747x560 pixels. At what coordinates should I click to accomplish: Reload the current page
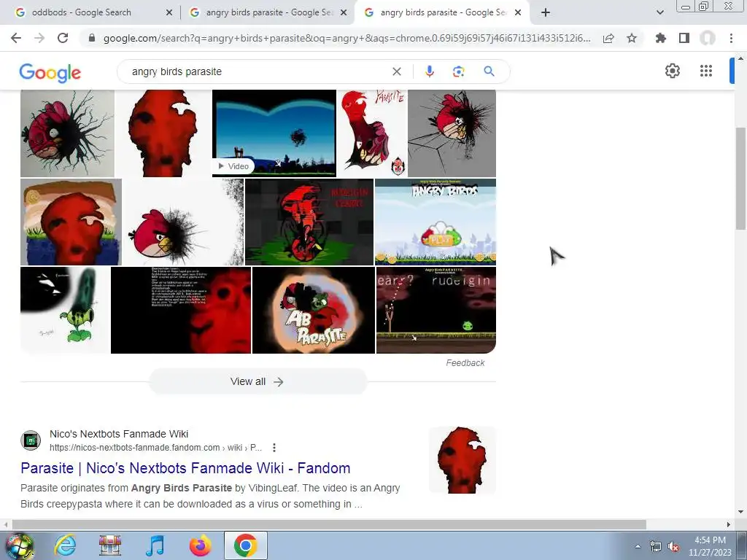[x=63, y=38]
